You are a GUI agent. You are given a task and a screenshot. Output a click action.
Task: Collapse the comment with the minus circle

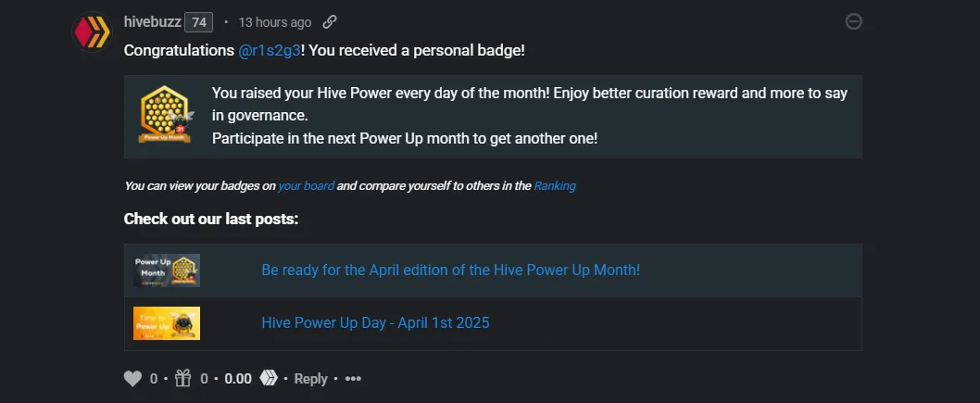pyautogui.click(x=853, y=22)
